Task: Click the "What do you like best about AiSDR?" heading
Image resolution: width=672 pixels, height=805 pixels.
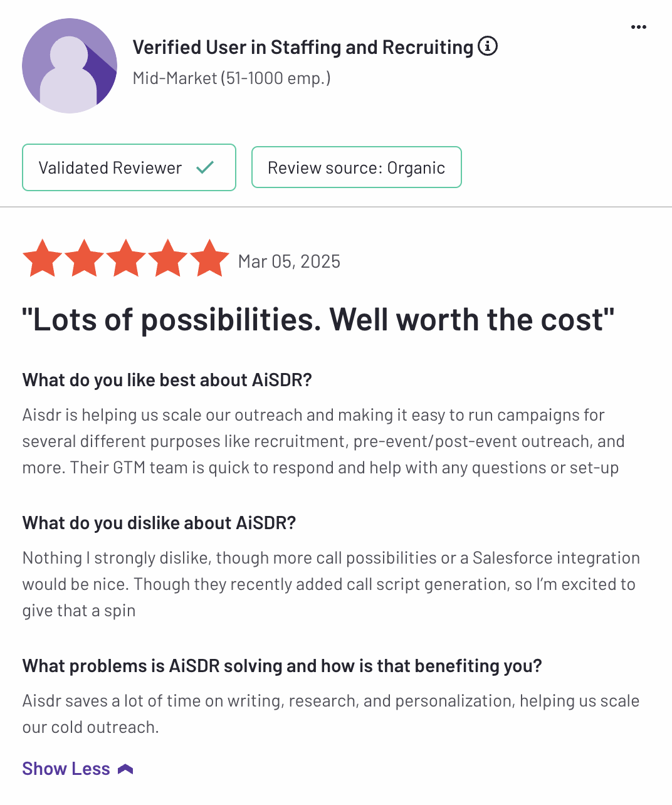Action: (167, 380)
